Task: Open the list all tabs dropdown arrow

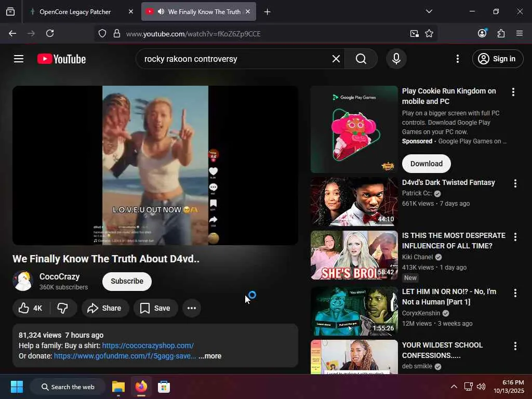Action: pos(429,11)
